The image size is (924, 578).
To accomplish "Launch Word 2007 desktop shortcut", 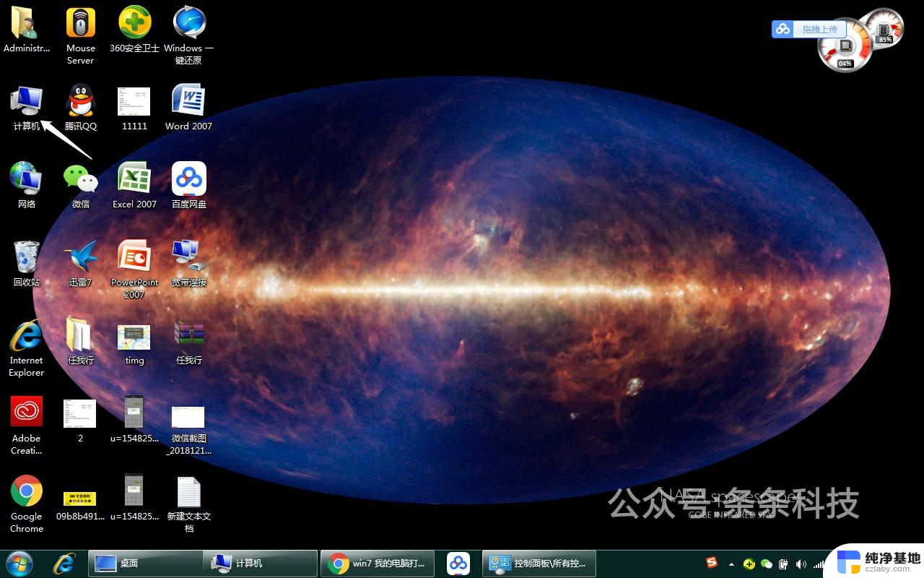I will pyautogui.click(x=189, y=108).
